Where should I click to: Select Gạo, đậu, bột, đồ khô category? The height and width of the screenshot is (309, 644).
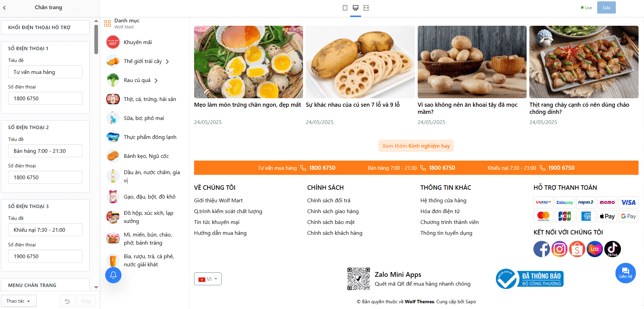(x=150, y=197)
